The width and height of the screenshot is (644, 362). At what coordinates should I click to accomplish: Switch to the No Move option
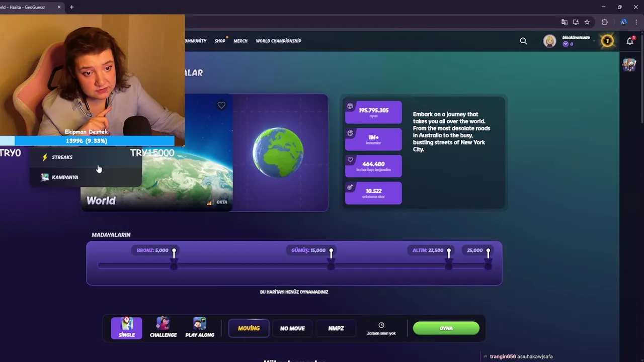[x=292, y=328]
